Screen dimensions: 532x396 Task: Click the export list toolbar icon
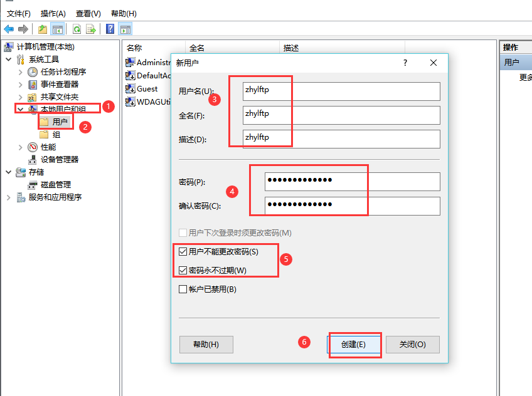(x=90, y=28)
